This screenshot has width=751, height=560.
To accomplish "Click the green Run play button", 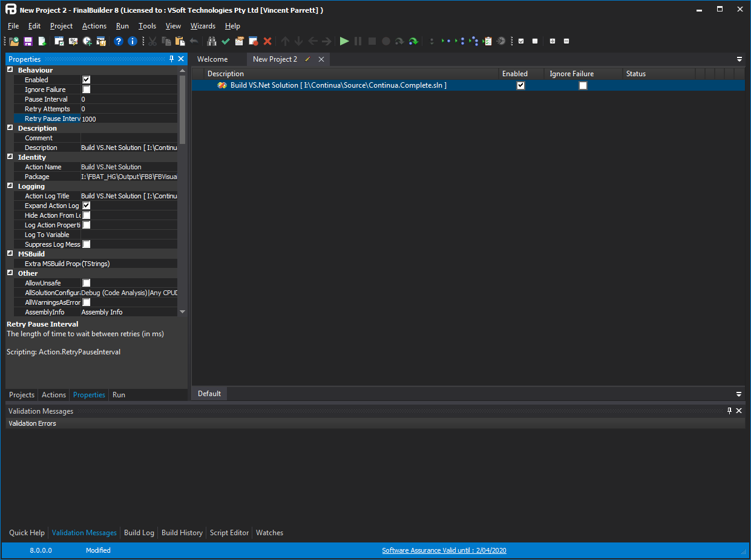I will click(x=344, y=41).
